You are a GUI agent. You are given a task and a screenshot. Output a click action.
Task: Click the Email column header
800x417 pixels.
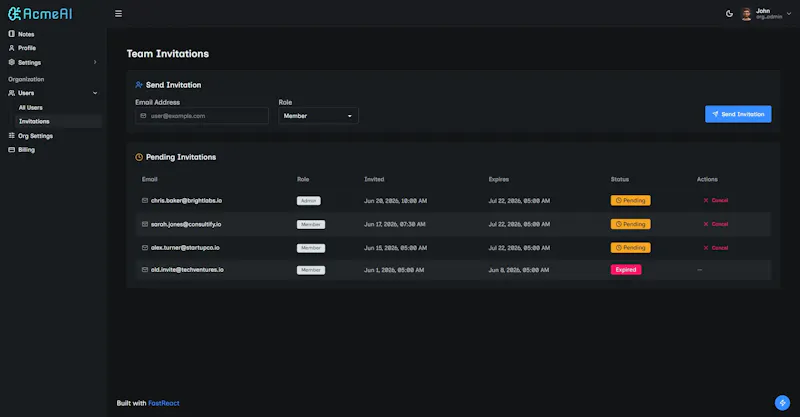(149, 179)
